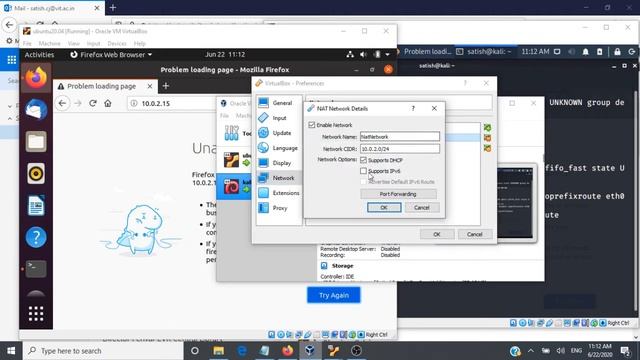
Task: Open Help icon in the Ubuntu dock
Action: 36,237
